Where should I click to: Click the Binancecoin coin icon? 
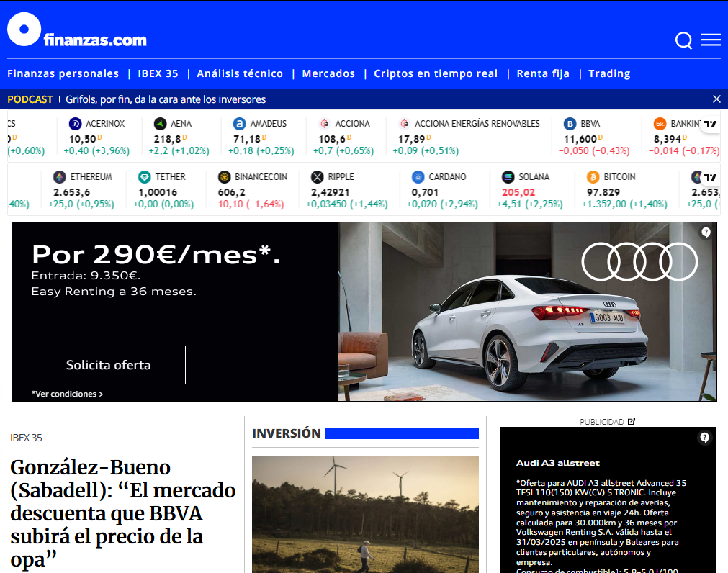click(224, 177)
